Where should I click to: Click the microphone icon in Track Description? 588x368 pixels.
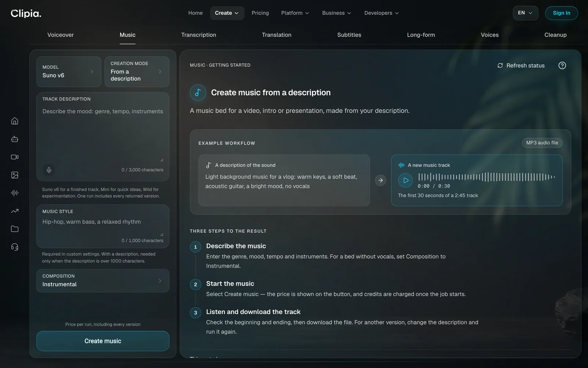tap(49, 170)
